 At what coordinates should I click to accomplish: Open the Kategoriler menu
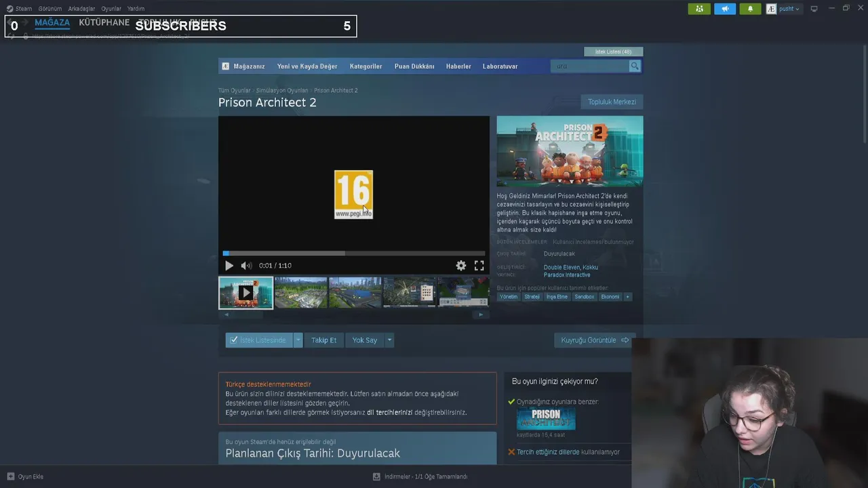[x=366, y=66]
